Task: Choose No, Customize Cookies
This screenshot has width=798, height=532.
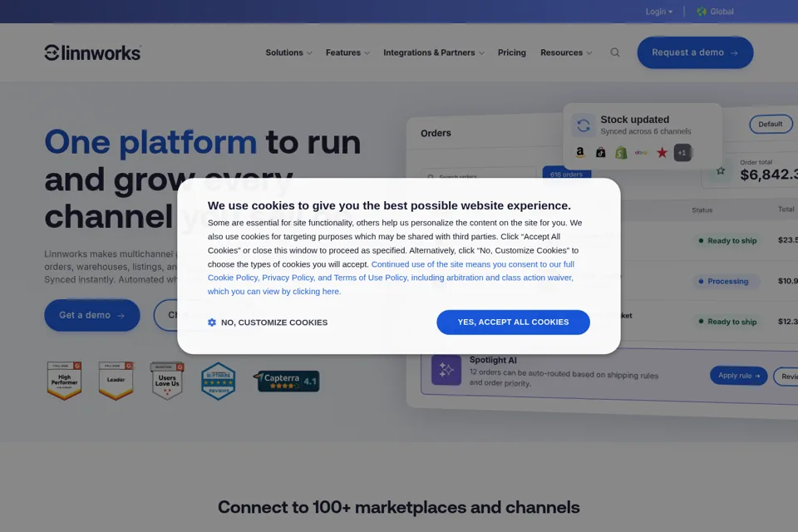Action: 268,323
